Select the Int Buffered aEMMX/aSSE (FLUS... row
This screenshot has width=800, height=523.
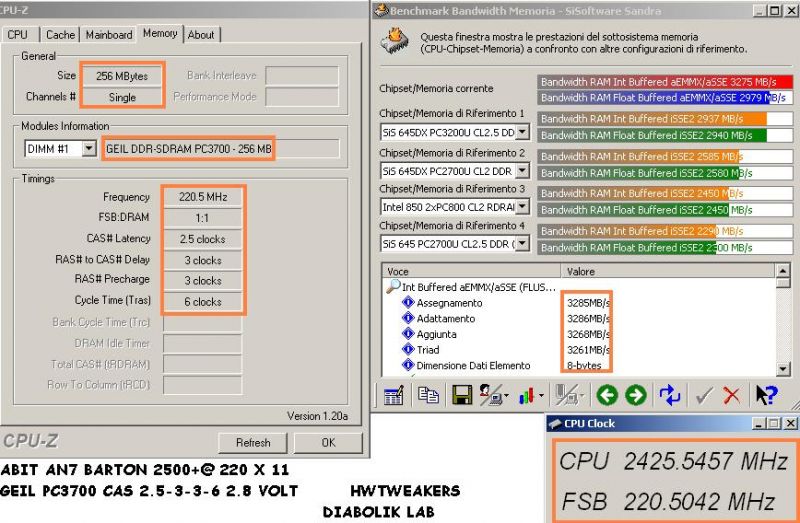pos(579,287)
